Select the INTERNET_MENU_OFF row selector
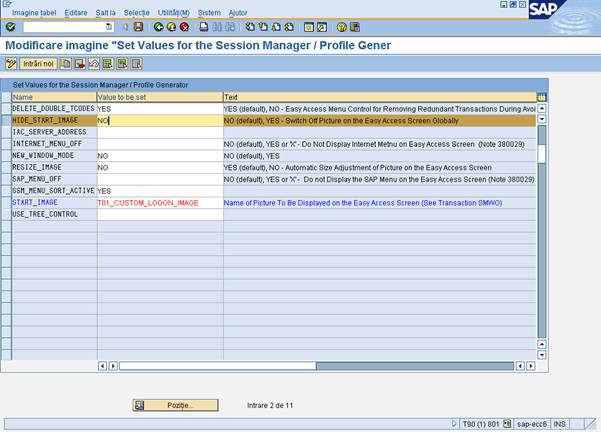The height and width of the screenshot is (432, 601). (6, 144)
